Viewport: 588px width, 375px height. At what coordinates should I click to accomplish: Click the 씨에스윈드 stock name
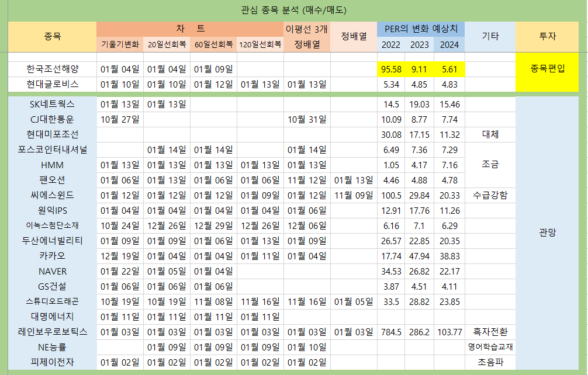pos(53,195)
